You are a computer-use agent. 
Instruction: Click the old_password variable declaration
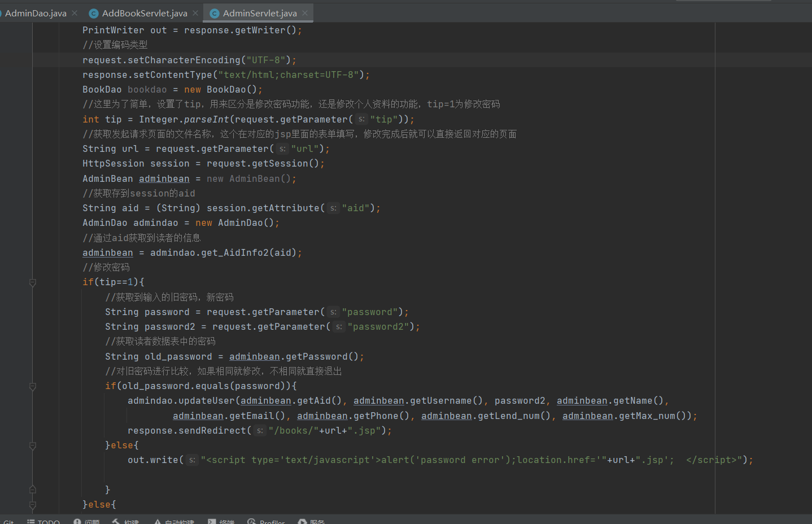[178, 356]
